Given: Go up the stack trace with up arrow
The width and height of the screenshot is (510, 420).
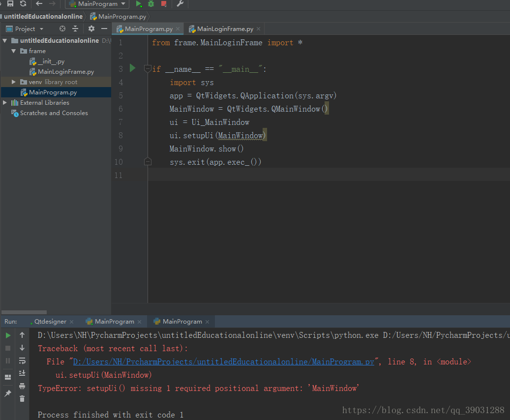Looking at the screenshot, I should click(x=22, y=335).
